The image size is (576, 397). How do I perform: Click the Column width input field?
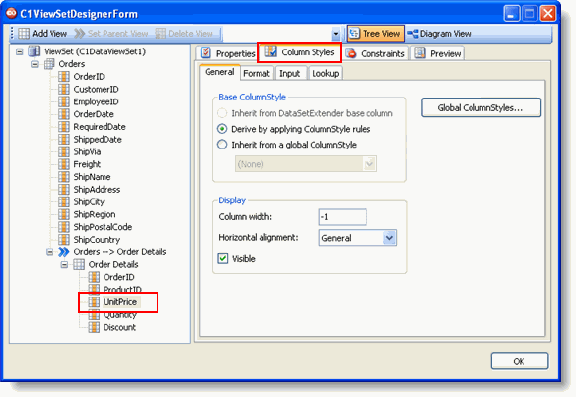point(342,217)
